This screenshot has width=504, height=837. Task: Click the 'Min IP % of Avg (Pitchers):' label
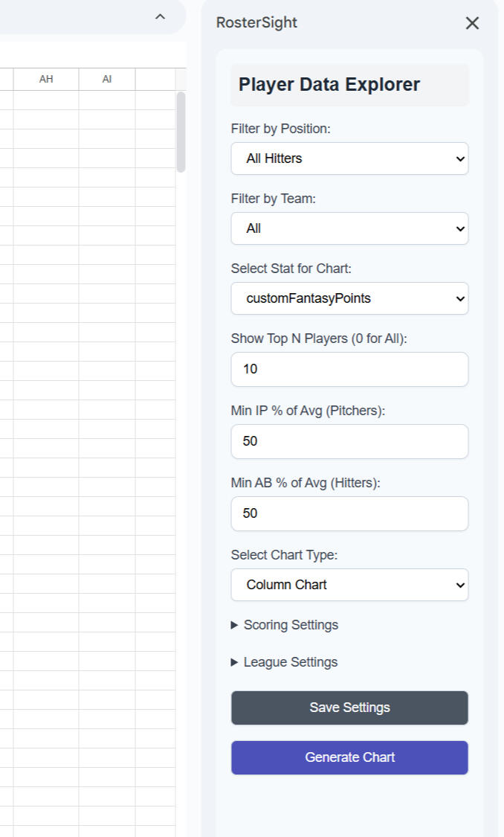[x=308, y=411]
